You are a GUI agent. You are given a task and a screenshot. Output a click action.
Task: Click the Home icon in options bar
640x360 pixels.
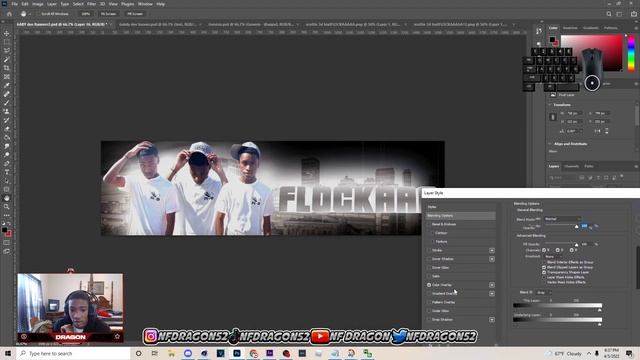pyautogui.click(x=9, y=14)
